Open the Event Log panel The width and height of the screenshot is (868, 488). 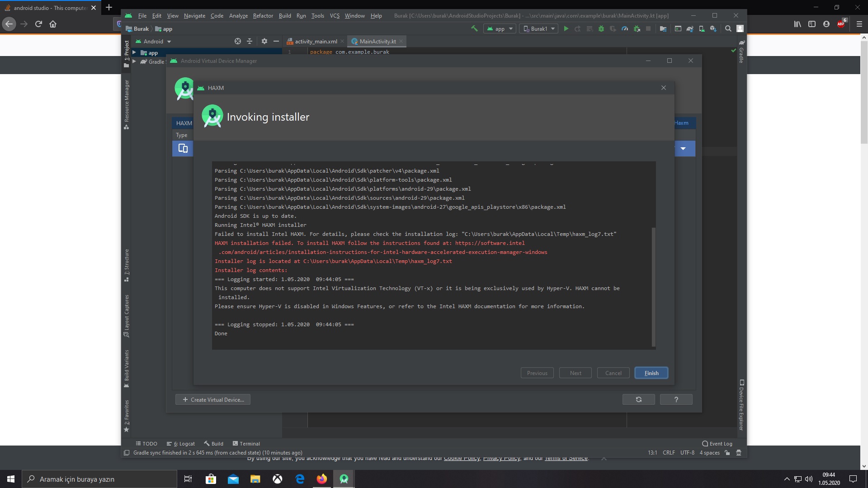click(x=717, y=444)
